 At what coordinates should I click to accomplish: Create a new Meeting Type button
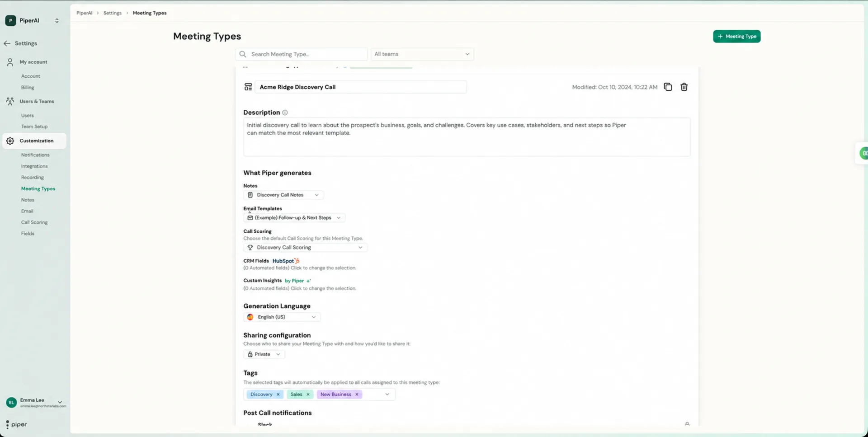736,36
